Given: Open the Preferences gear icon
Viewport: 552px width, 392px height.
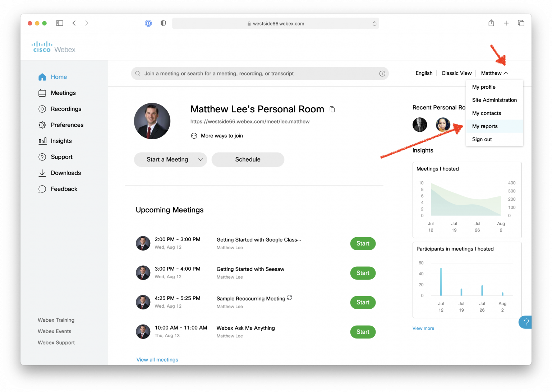Looking at the screenshot, I should point(42,125).
